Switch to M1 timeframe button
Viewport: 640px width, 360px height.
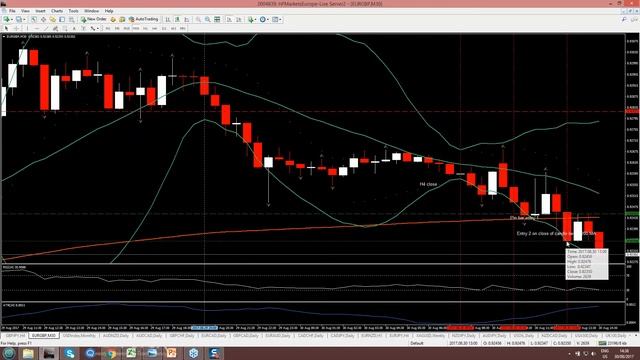(108, 29)
